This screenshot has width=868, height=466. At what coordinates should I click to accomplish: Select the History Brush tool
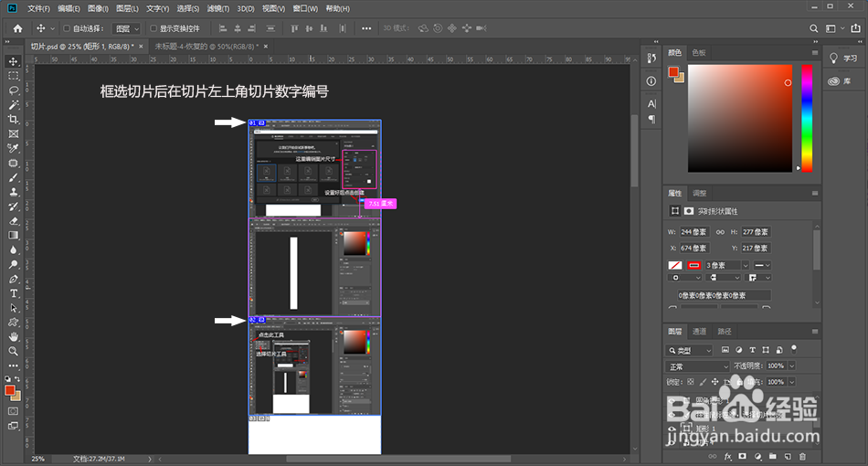[x=14, y=207]
